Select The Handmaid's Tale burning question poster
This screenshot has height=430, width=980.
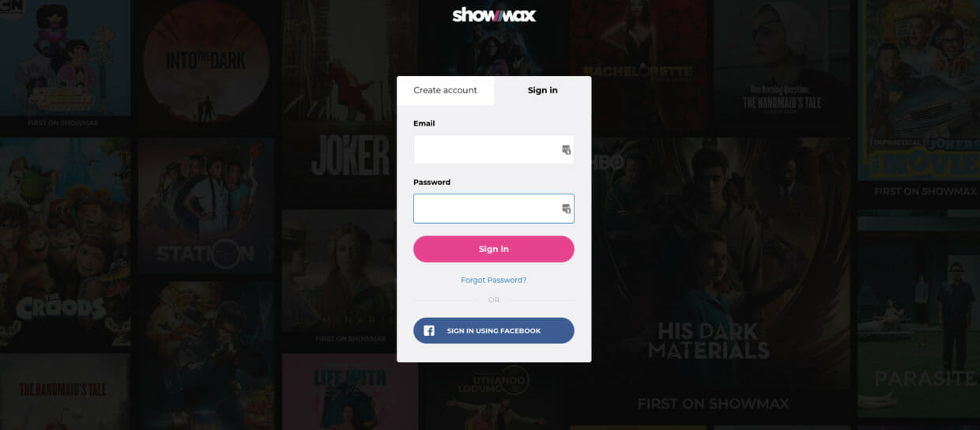click(782, 65)
